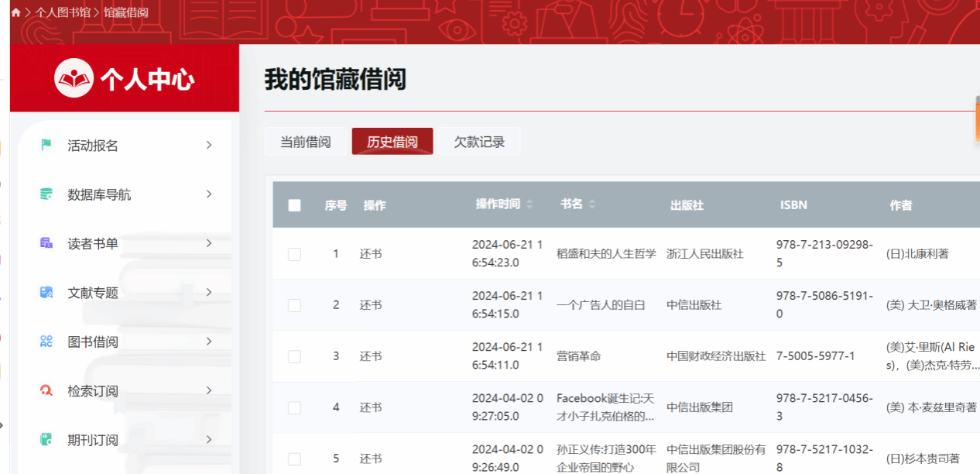Image resolution: width=980 pixels, height=474 pixels.
Task: Select the checkbox for row 3 营销革命
Action: point(294,356)
